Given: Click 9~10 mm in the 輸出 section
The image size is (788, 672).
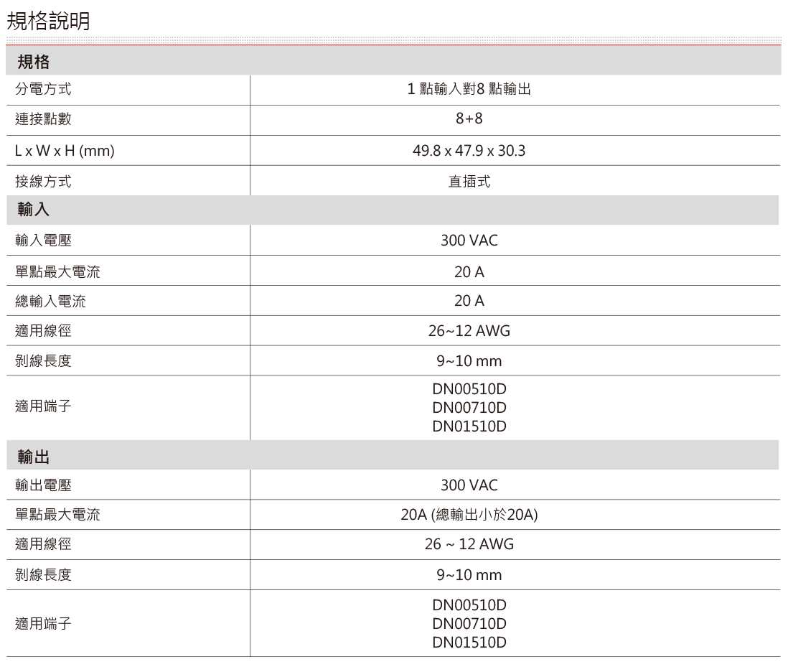Looking at the screenshot, I should coord(469,576).
